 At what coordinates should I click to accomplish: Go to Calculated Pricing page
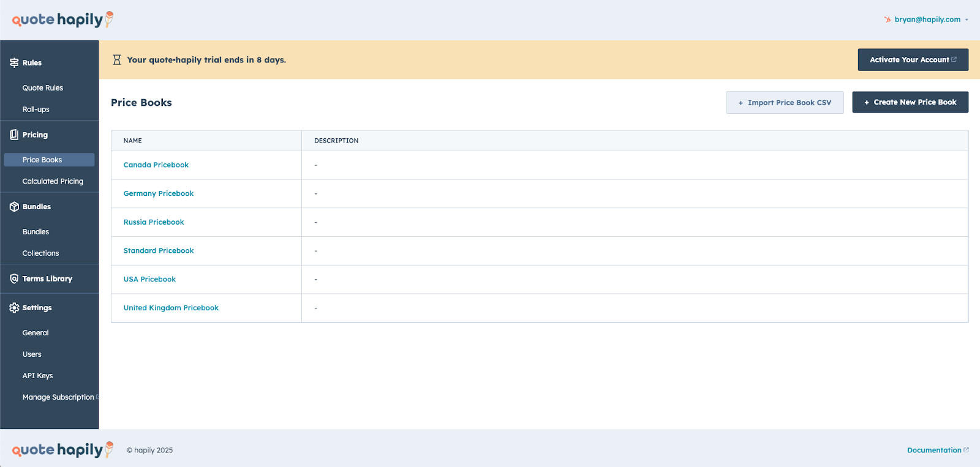point(53,181)
